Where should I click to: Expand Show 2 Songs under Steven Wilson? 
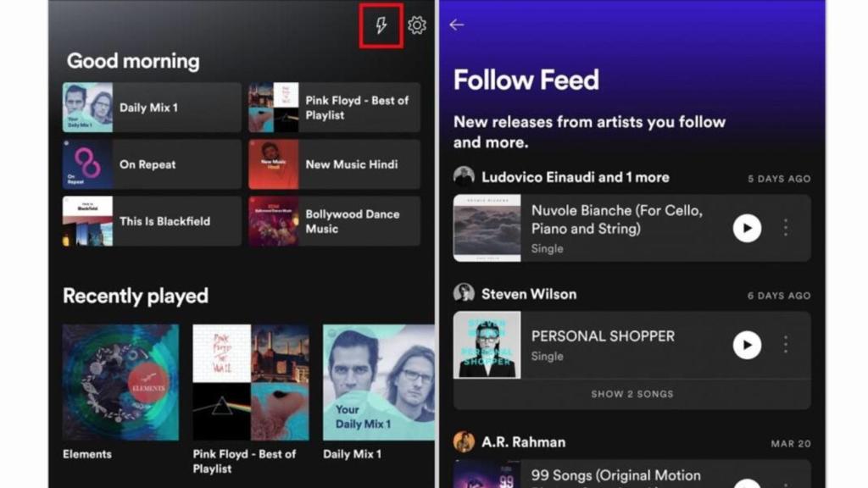632,394
